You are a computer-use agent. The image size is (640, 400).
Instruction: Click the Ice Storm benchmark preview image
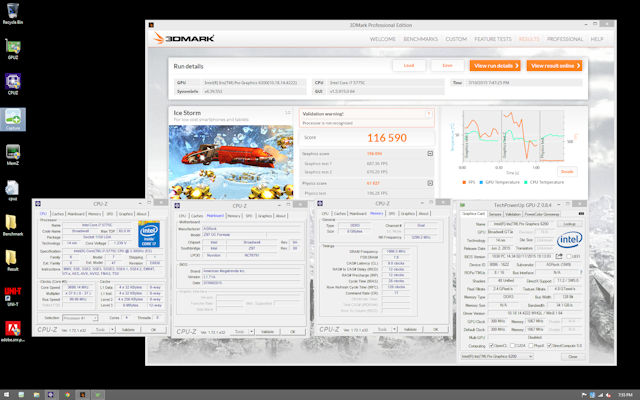pos(231,162)
